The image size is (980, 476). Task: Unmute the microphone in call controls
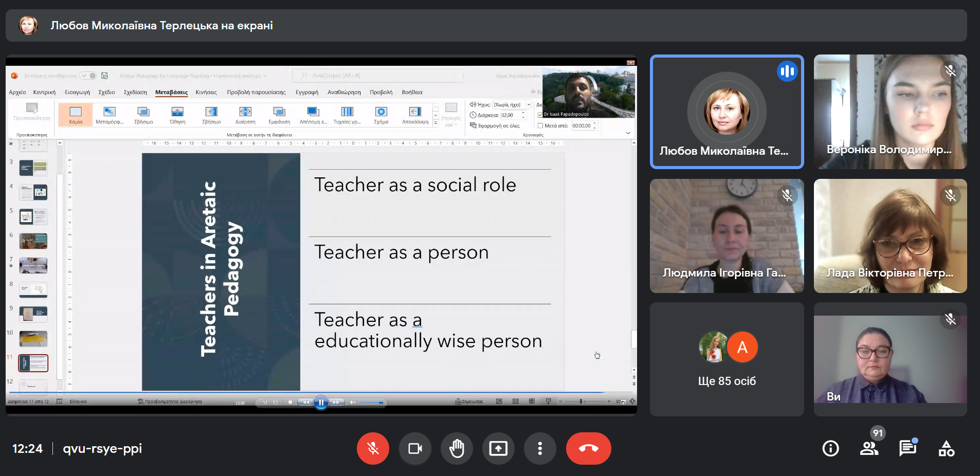coord(373,449)
